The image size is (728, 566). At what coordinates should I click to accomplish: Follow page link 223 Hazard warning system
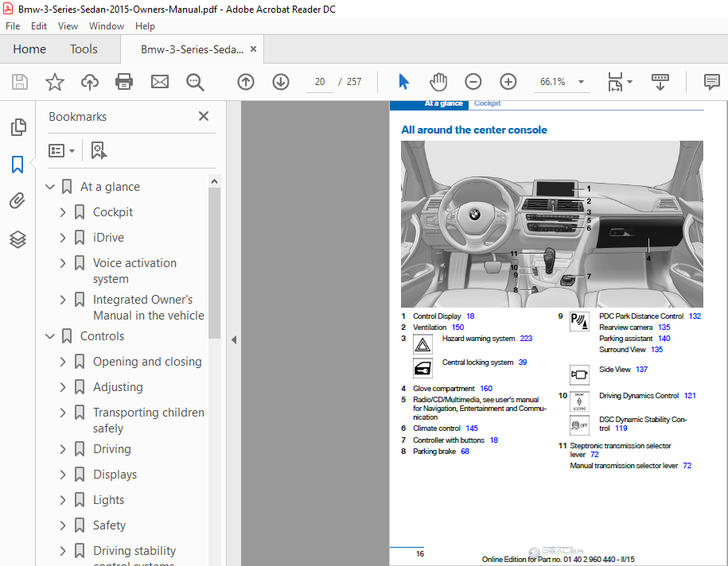coord(526,339)
